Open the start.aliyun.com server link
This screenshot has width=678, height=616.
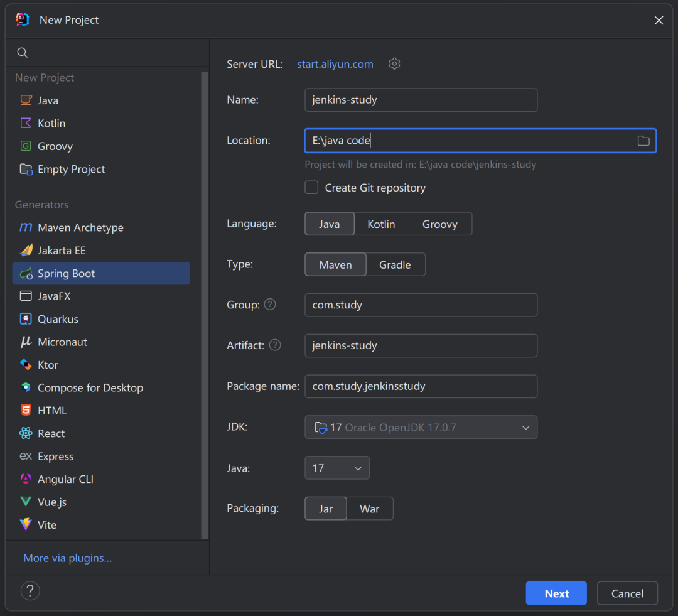click(335, 64)
